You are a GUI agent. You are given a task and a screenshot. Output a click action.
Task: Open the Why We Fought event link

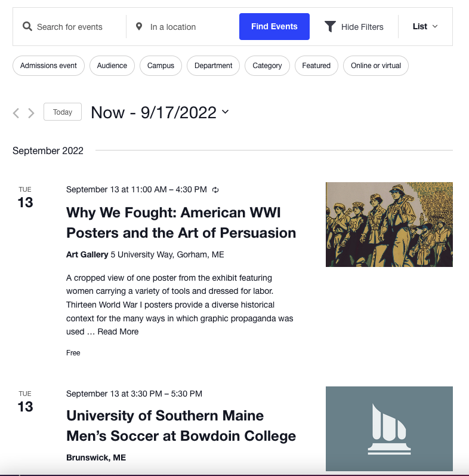point(181,223)
